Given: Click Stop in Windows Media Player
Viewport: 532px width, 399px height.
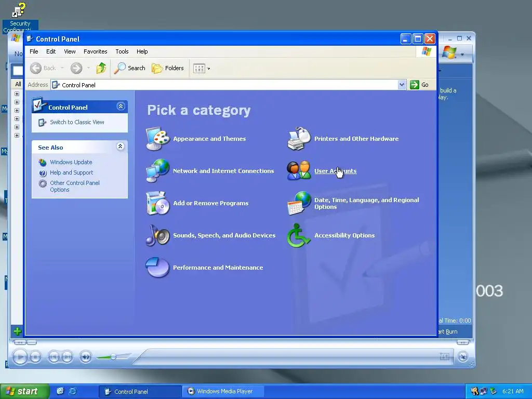Looking at the screenshot, I should [x=35, y=356].
